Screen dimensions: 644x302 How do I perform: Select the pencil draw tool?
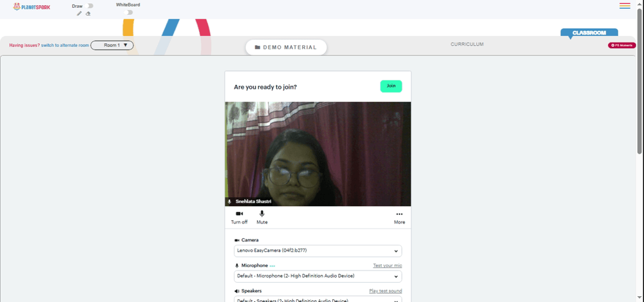tap(79, 14)
